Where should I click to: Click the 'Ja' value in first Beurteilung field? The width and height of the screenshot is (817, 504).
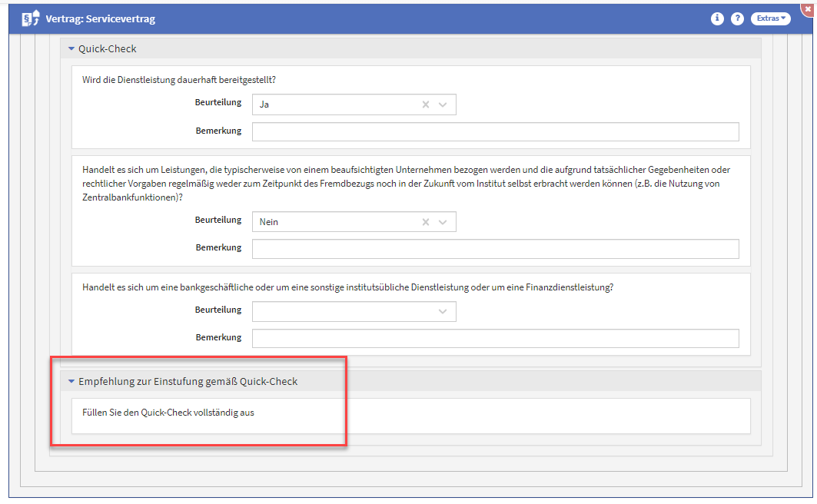point(264,104)
